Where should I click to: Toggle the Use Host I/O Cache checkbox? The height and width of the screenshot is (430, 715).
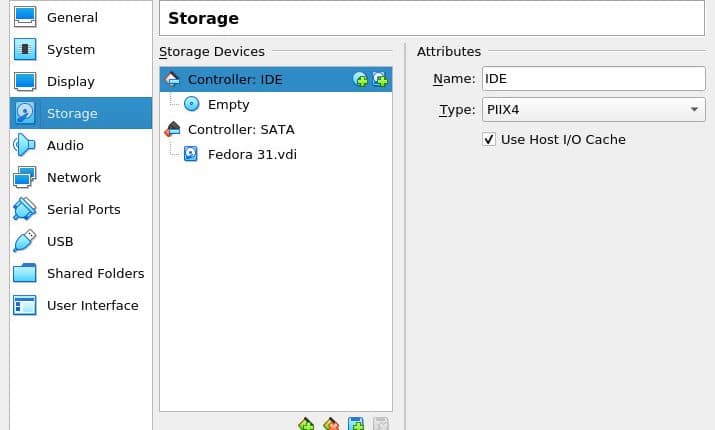pos(489,139)
